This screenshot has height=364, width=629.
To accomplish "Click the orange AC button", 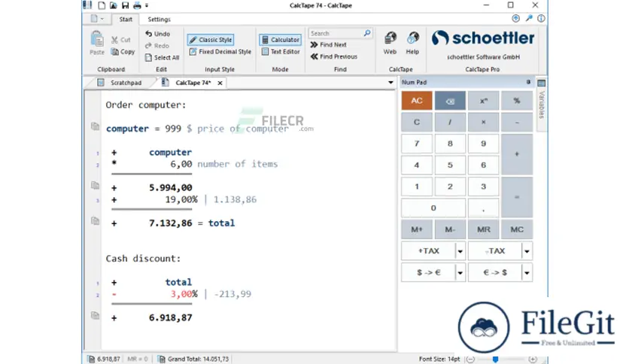I will (x=417, y=101).
